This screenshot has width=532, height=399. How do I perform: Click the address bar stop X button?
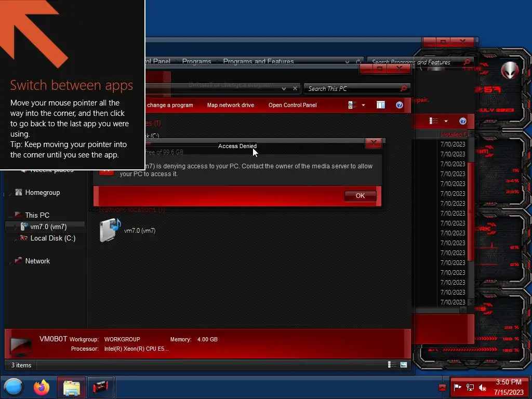click(x=295, y=88)
